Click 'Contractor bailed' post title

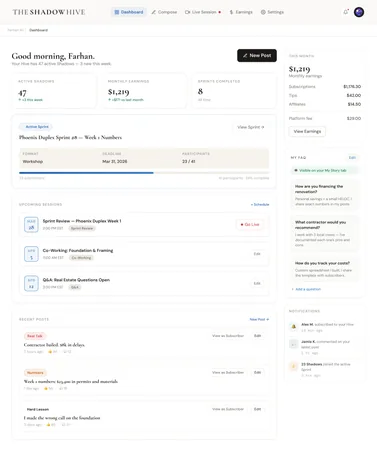(x=54, y=345)
